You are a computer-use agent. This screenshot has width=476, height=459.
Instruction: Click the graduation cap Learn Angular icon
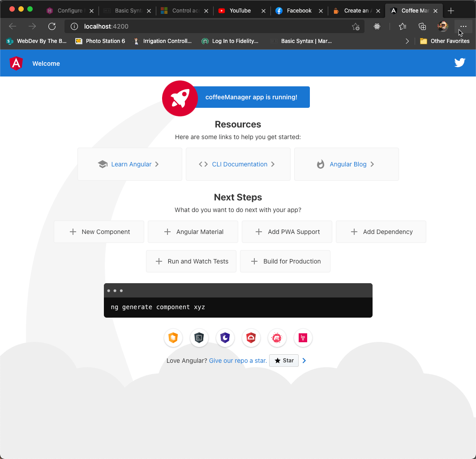pos(103,164)
